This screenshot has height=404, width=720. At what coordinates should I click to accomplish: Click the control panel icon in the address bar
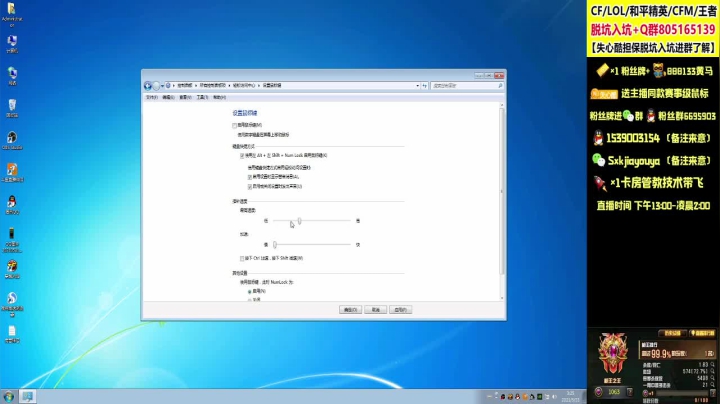pos(168,85)
